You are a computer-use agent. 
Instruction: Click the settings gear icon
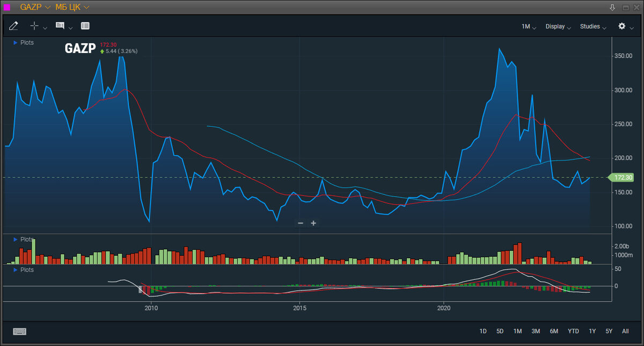[x=622, y=26]
